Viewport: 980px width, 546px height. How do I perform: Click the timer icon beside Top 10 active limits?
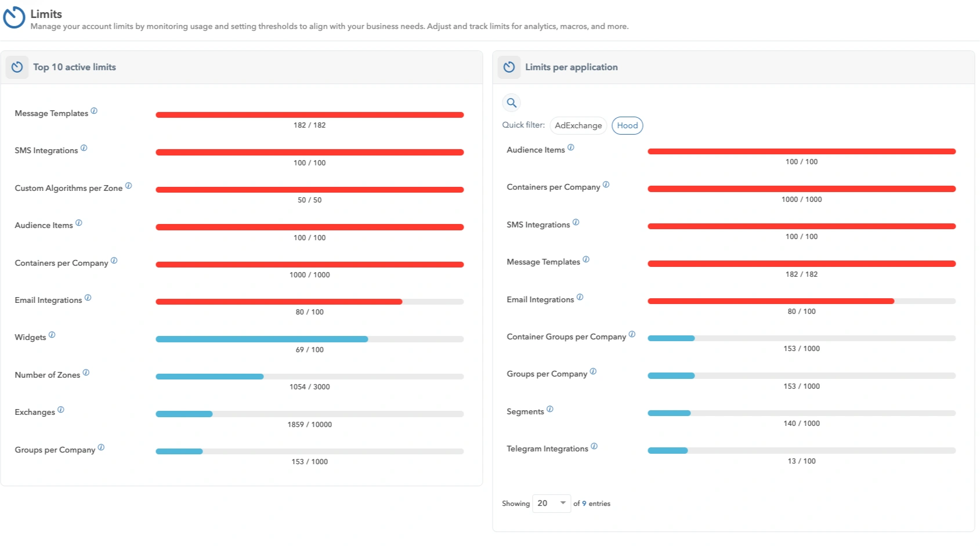pyautogui.click(x=17, y=67)
